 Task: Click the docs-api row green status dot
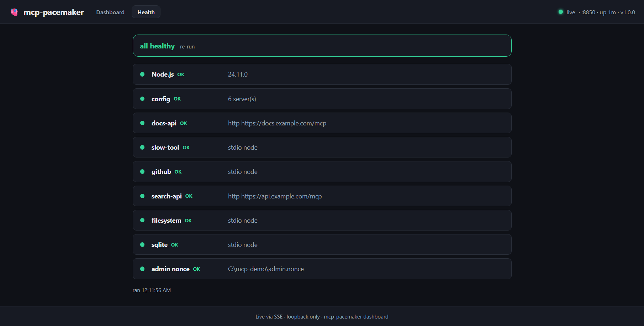(142, 123)
